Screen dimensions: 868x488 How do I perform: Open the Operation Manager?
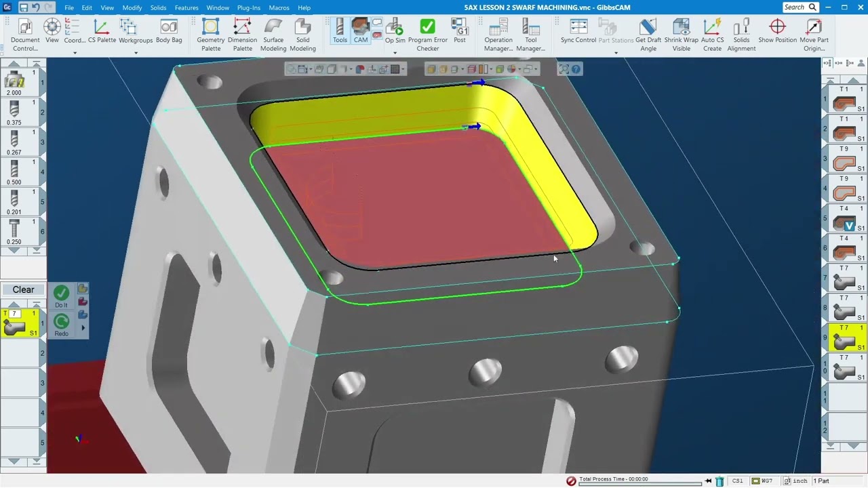pos(498,35)
